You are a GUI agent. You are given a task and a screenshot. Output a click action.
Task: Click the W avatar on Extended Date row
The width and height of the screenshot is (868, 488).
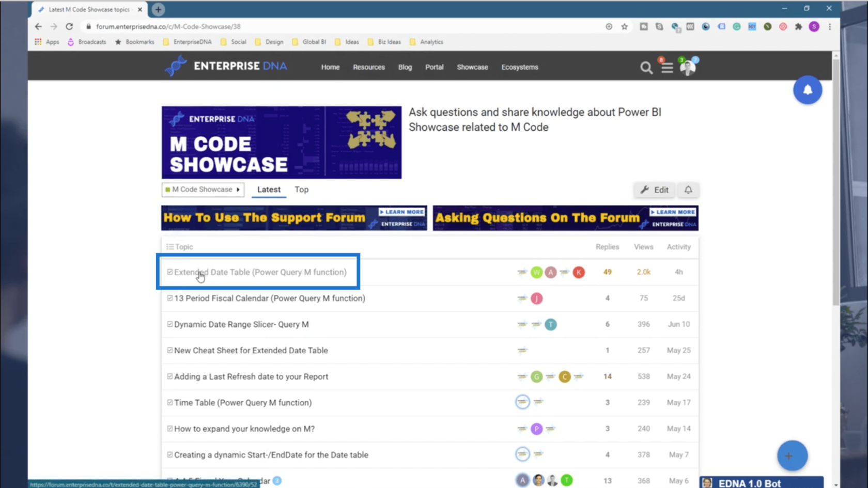click(x=537, y=272)
